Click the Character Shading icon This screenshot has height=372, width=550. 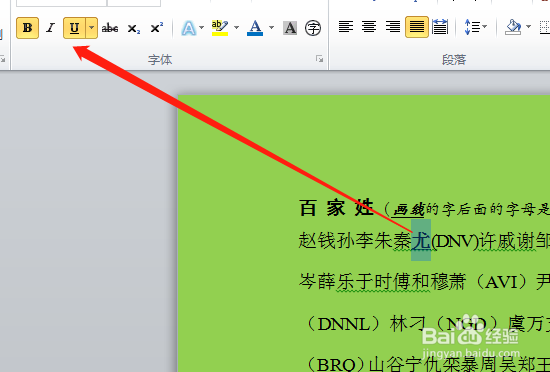[x=290, y=28]
